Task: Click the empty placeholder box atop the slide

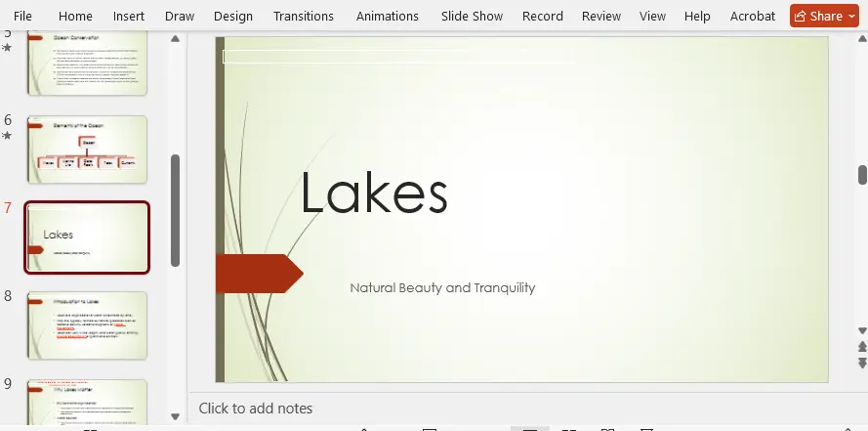Action: click(397, 57)
